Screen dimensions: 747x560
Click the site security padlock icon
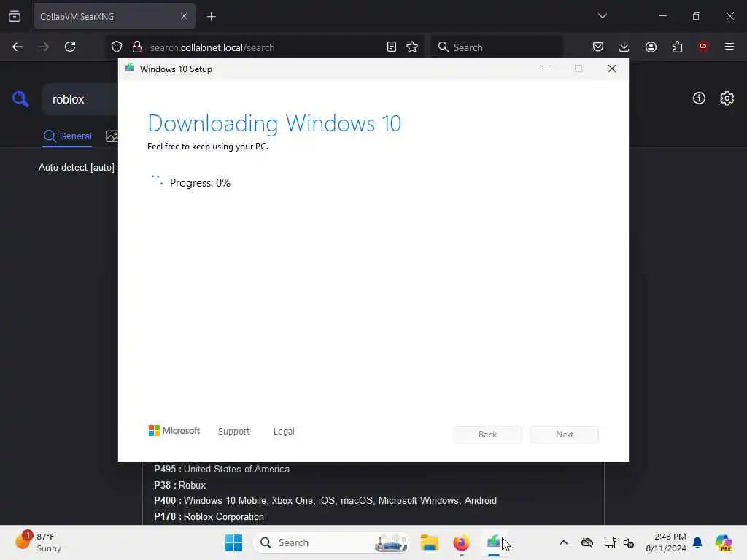coord(137,47)
